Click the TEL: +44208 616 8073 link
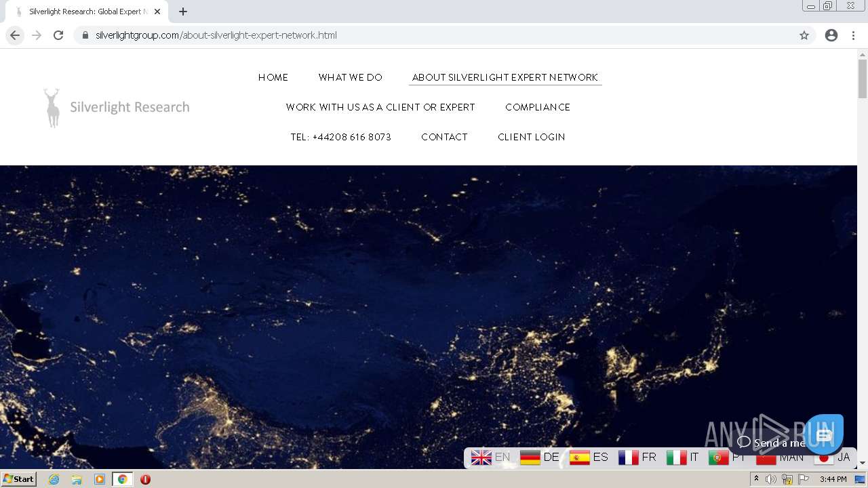The image size is (868, 488). point(341,137)
